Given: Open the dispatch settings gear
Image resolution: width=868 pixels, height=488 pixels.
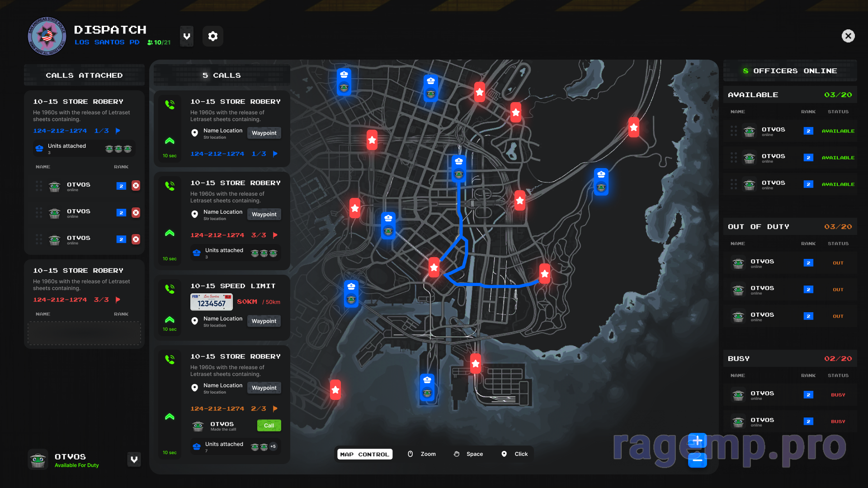Looking at the screenshot, I should click(213, 36).
